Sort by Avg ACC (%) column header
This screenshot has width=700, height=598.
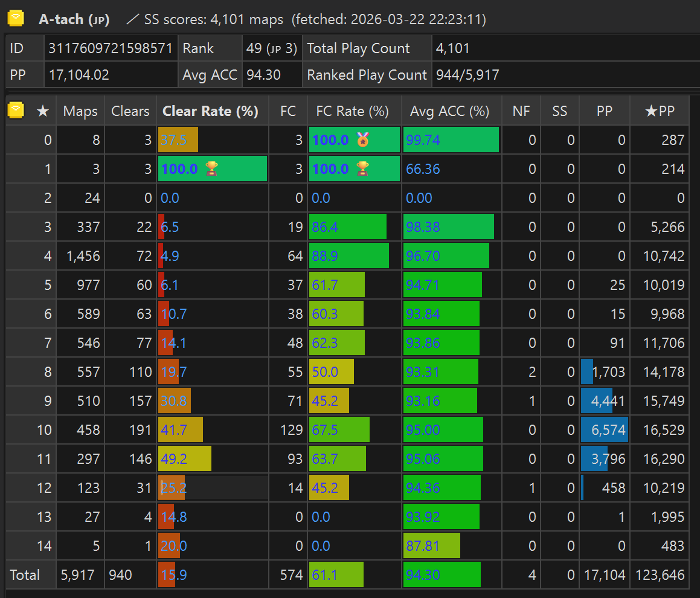[451, 111]
